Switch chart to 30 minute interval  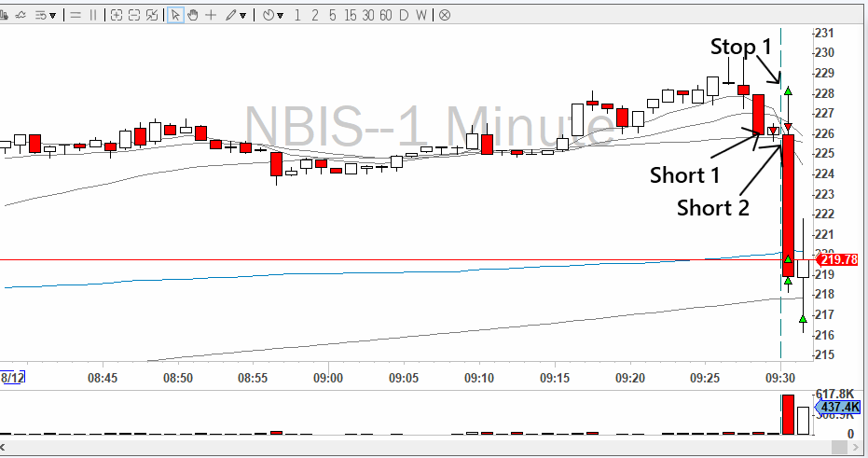click(368, 16)
